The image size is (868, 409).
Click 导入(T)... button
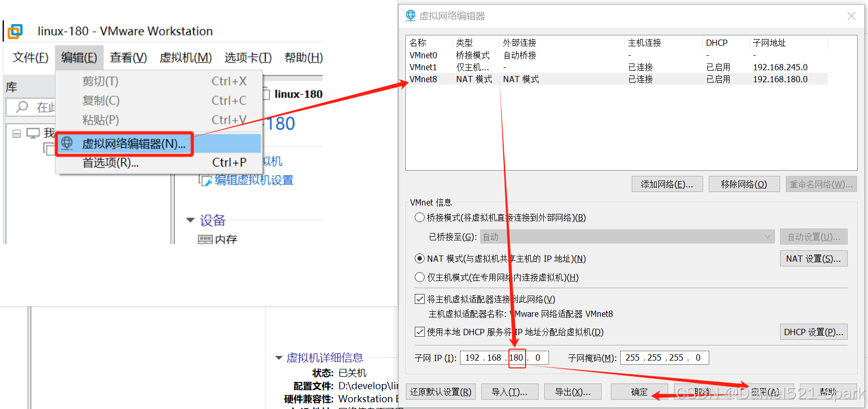coord(509,392)
